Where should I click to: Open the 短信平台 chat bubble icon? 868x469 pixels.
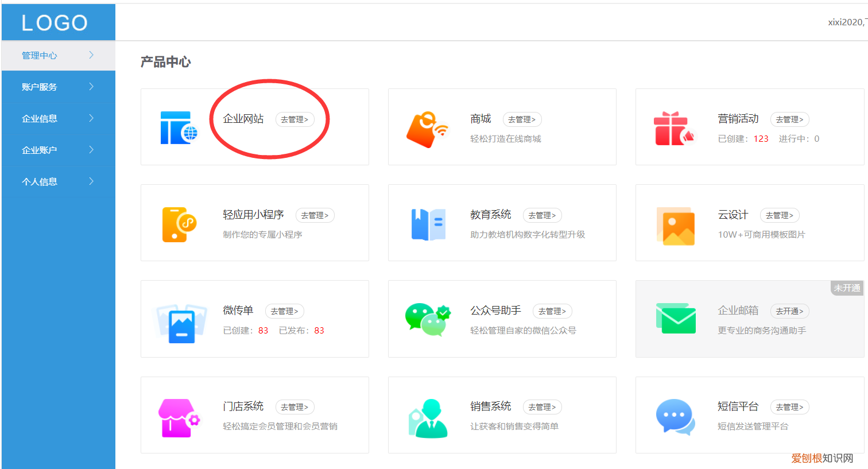pyautogui.click(x=676, y=414)
